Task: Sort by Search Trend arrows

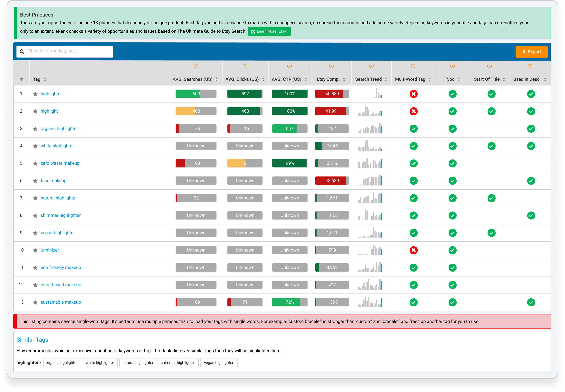Action: (x=385, y=79)
